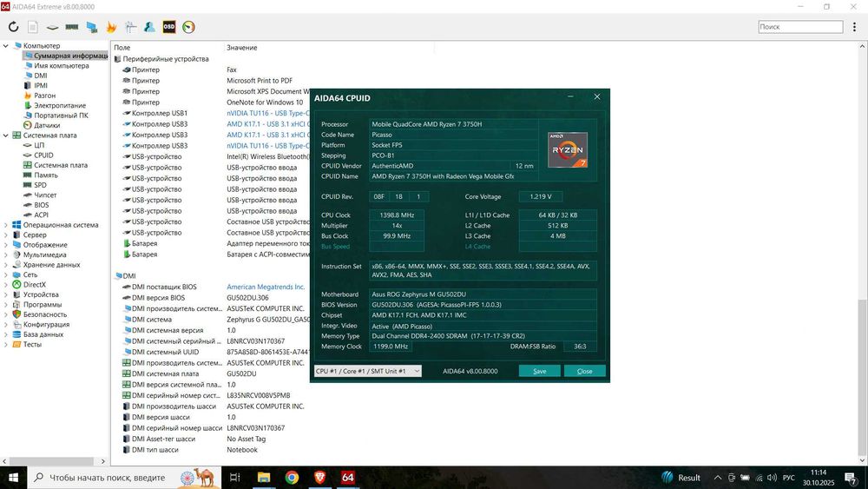Collapse the Компьютер tree node
Screen dimensions: 868x489
5,45
